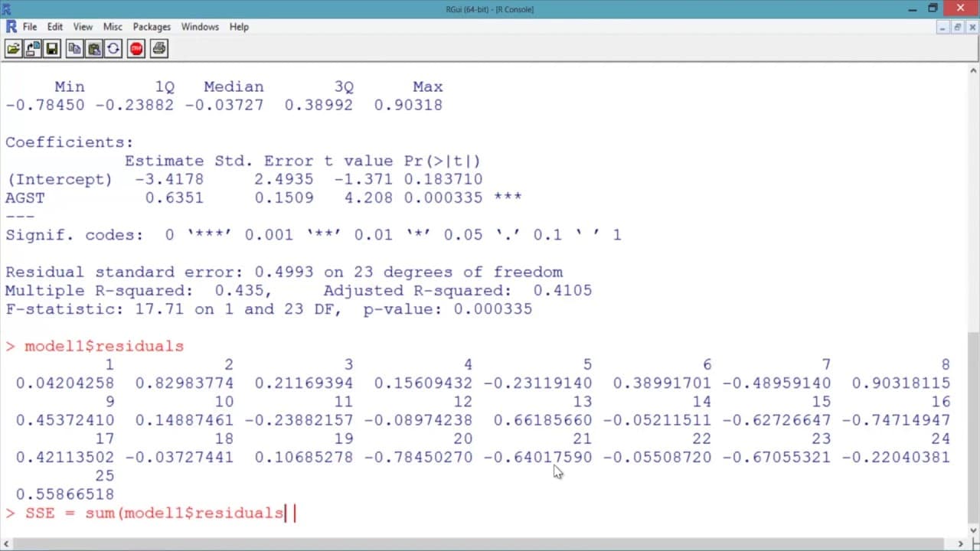The width and height of the screenshot is (980, 551).
Task: Click the Max value 0.90318
Action: click(408, 105)
